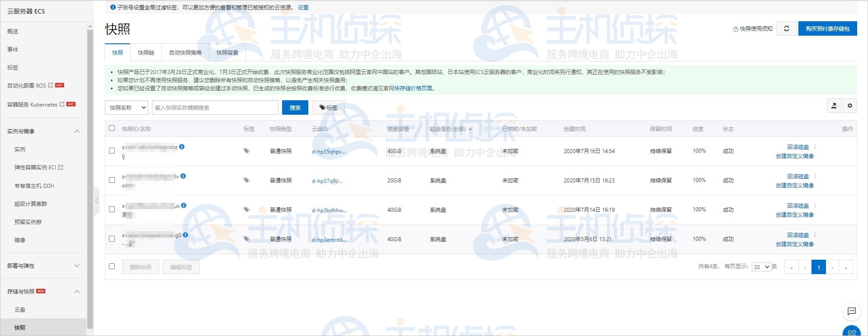The height and width of the screenshot is (336, 868).
Task: Check the snapshot created 2020年5月6日 13:21
Action: (x=112, y=239)
